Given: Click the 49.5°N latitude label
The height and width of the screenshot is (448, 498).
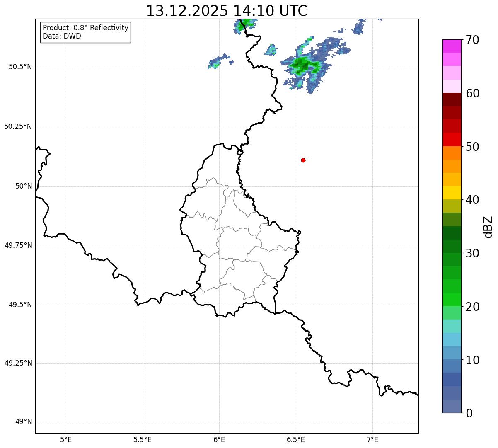Looking at the screenshot, I should pyautogui.click(x=20, y=305).
